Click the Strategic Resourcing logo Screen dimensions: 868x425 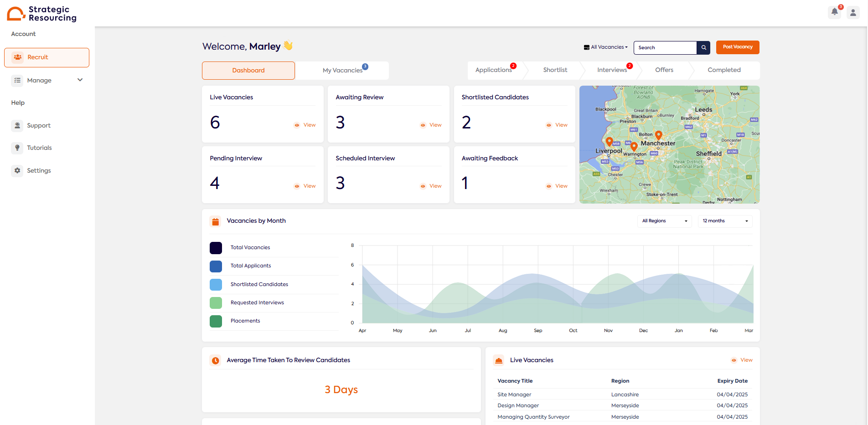(x=41, y=14)
